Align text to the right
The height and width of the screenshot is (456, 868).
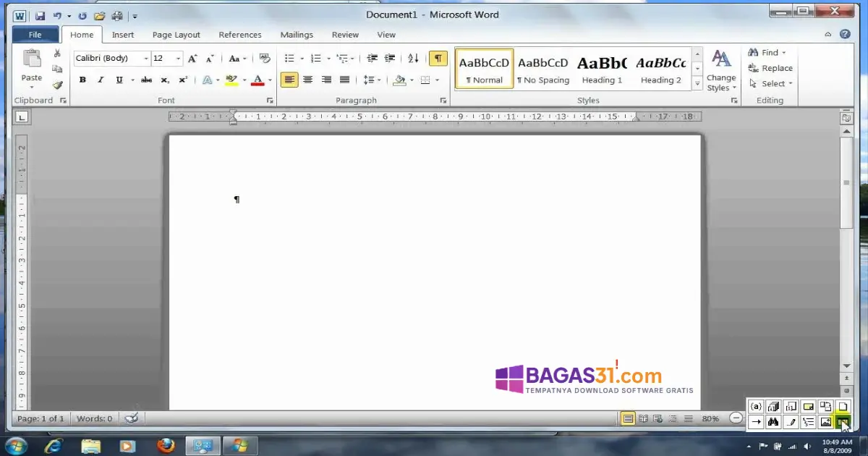click(x=326, y=80)
